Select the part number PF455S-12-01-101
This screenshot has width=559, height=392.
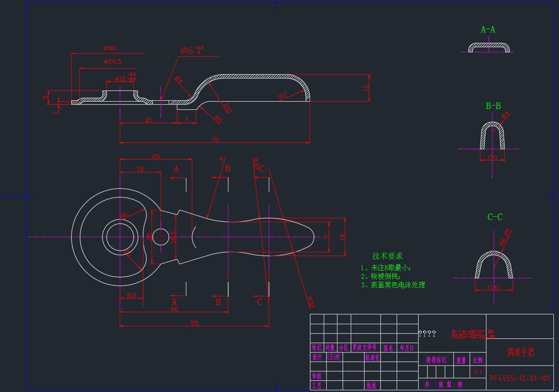click(520, 378)
